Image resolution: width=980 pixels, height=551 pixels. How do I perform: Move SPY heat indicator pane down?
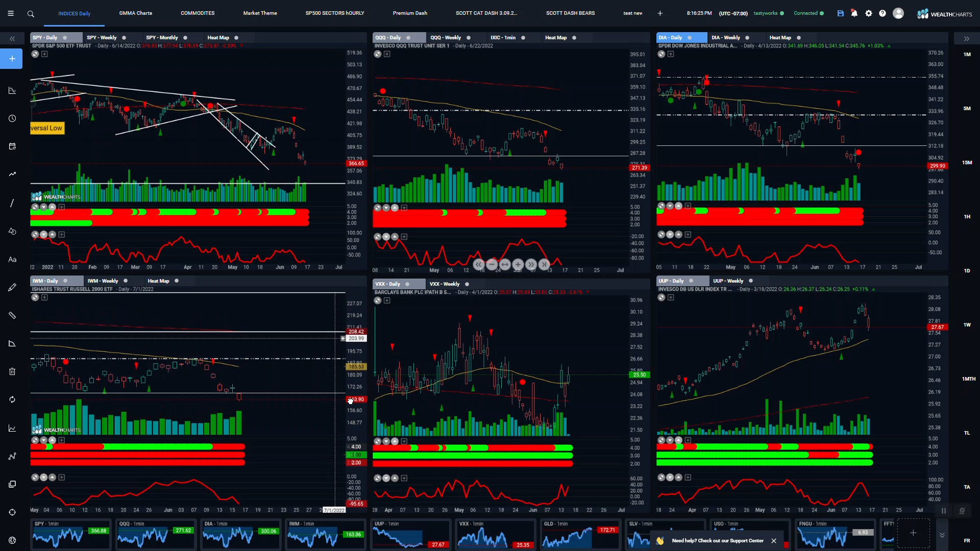click(x=44, y=207)
